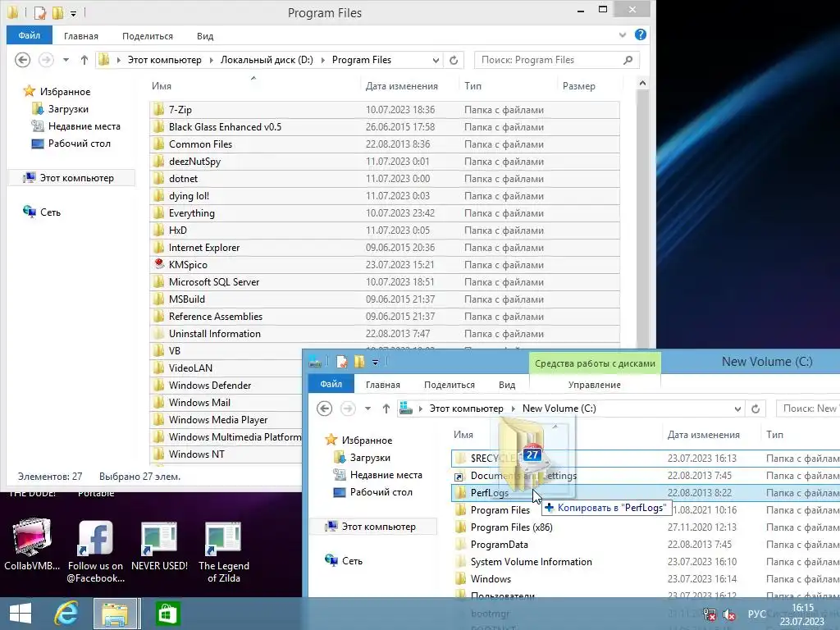This screenshot has width=840, height=630.
Task: Click search magnifier in Program Files window
Action: coord(628,60)
